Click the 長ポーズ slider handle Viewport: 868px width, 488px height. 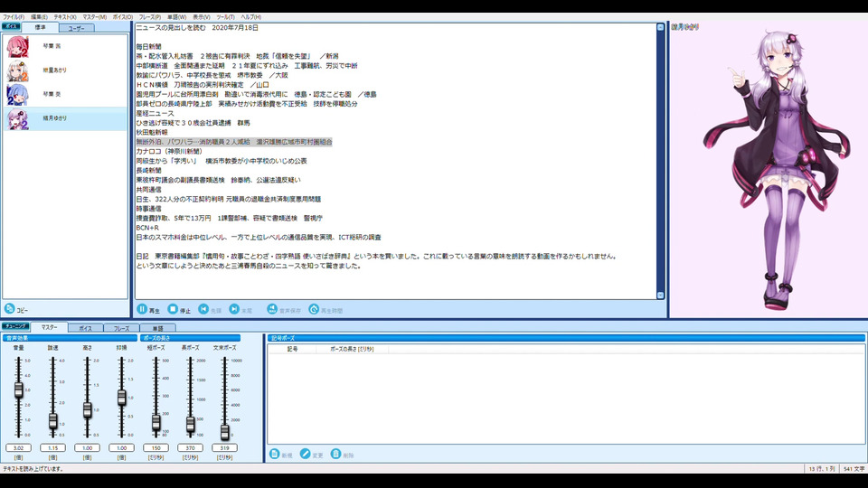click(191, 425)
